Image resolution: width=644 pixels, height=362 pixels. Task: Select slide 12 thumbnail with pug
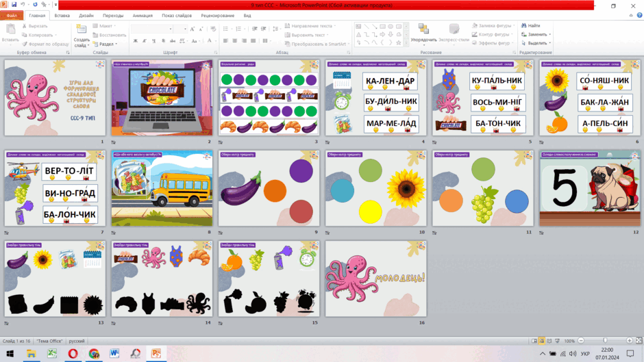pos(590,188)
